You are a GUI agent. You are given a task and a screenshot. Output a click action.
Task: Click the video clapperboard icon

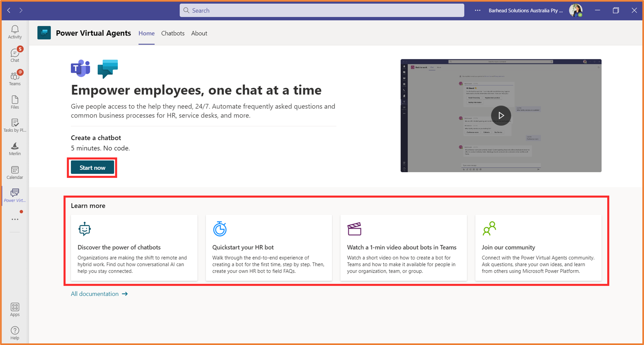pyautogui.click(x=354, y=229)
